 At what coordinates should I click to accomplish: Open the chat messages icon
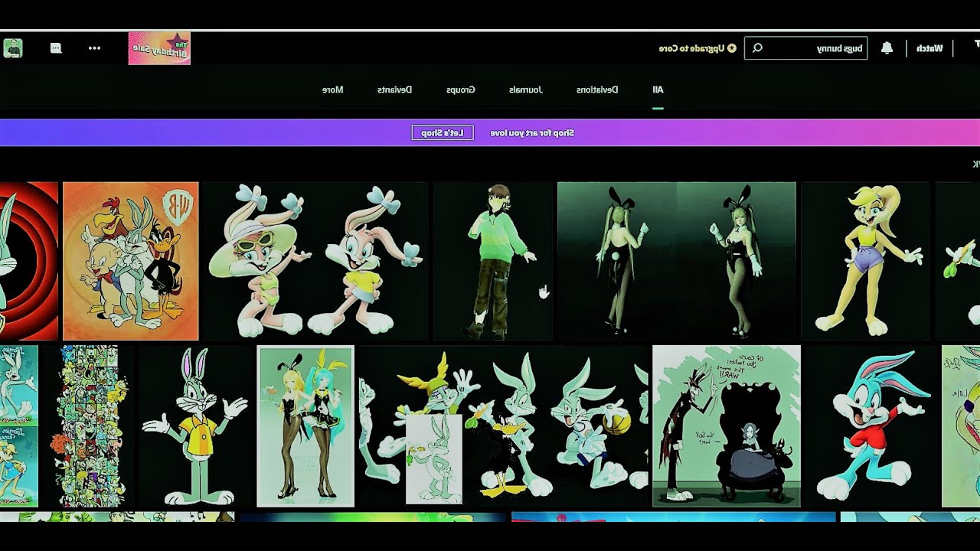point(56,48)
